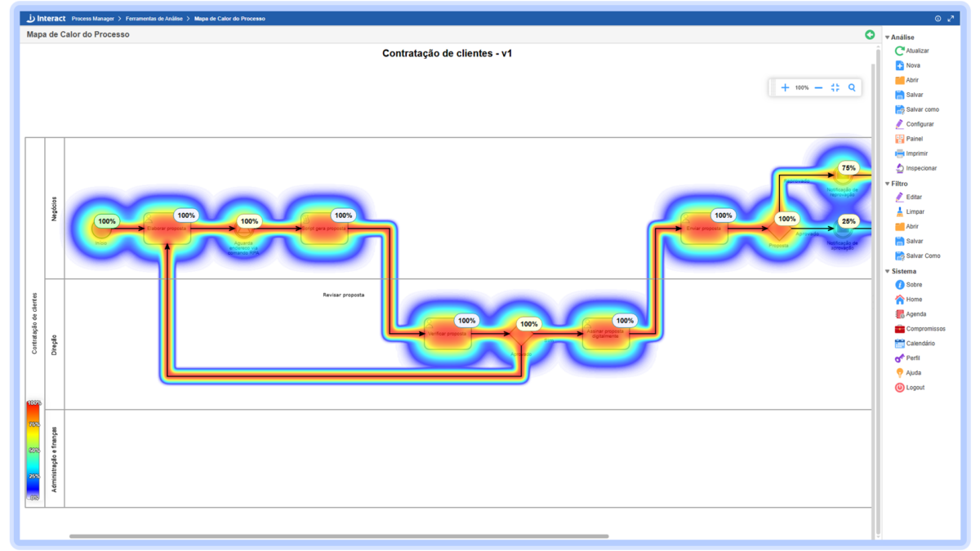Create a new analysis with Nova
980x551 pixels.
(x=899, y=65)
